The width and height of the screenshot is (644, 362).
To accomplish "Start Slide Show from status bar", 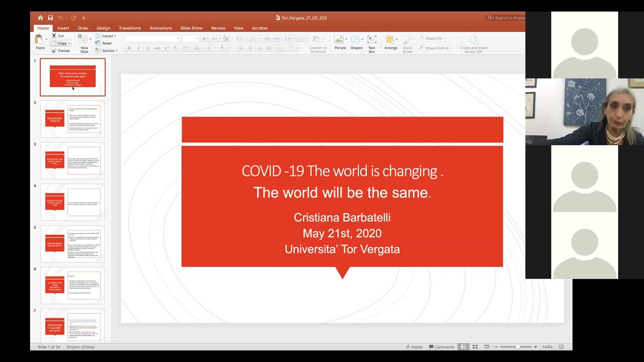I will click(x=487, y=347).
